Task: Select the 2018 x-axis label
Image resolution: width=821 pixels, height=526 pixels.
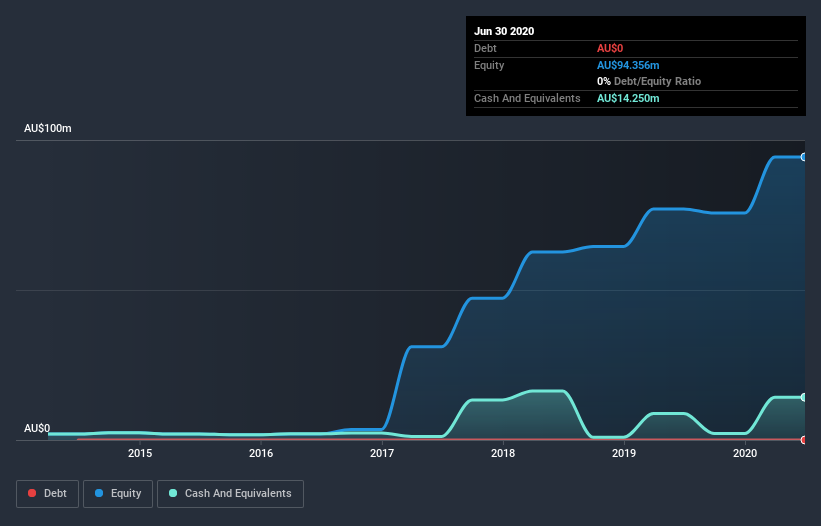Action: 503,453
